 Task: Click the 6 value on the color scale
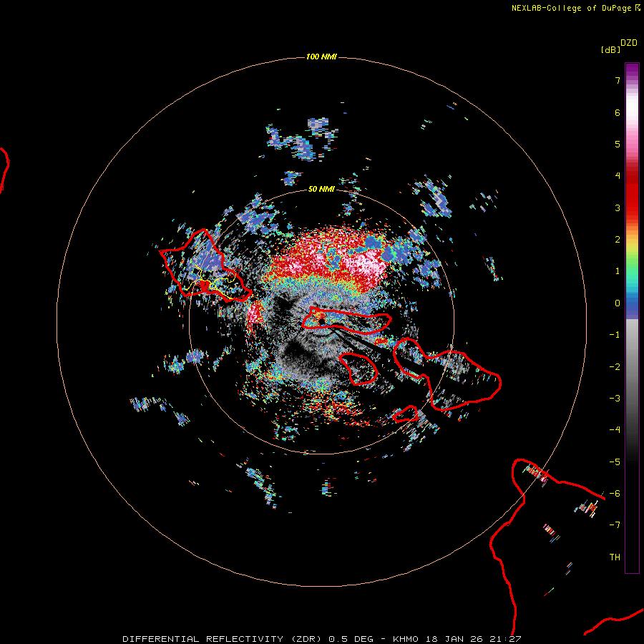click(618, 112)
